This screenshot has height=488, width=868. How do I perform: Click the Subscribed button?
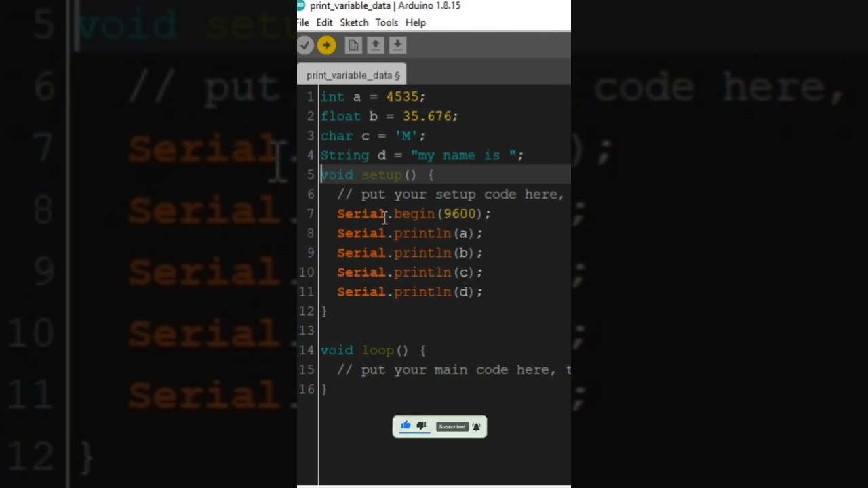click(x=452, y=426)
